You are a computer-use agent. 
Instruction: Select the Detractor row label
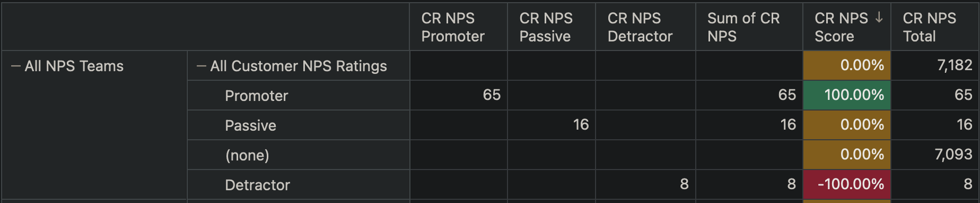pos(257,185)
